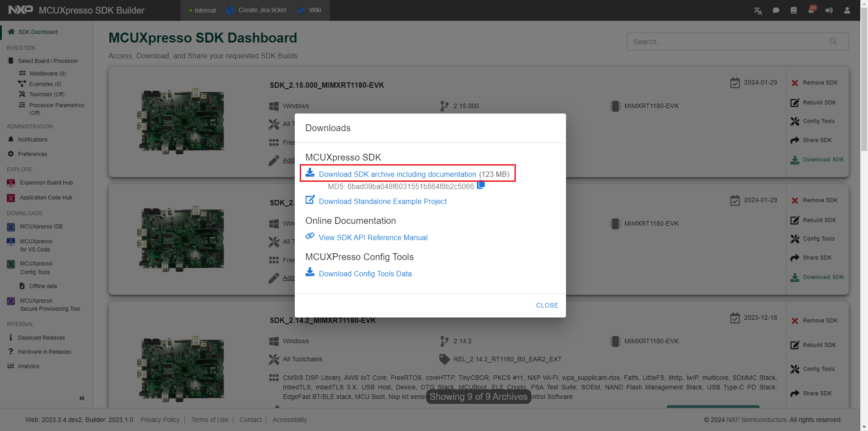Click the speaker announcements icon
This screenshot has height=431, width=868.
[829, 10]
